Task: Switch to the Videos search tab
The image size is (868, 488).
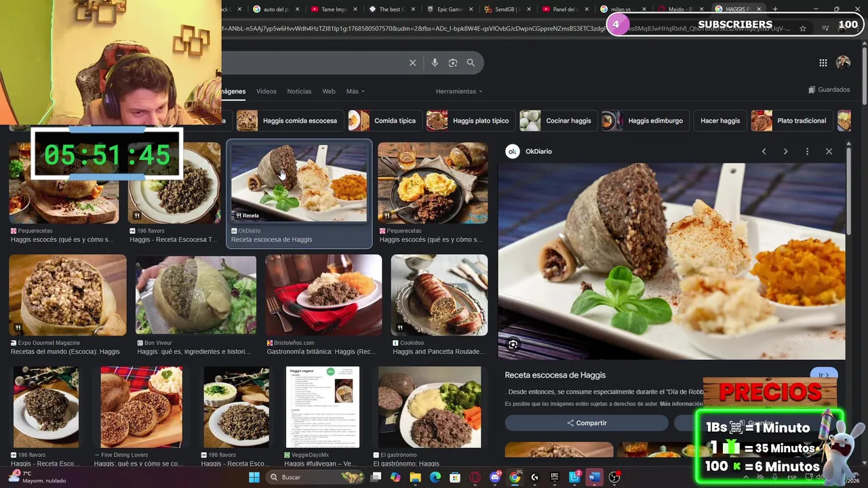Action: click(x=266, y=91)
